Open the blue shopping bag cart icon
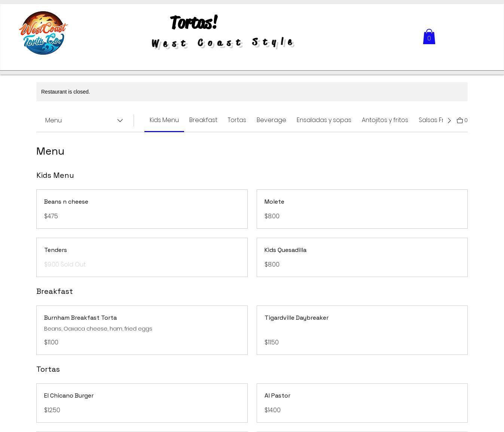 (429, 37)
